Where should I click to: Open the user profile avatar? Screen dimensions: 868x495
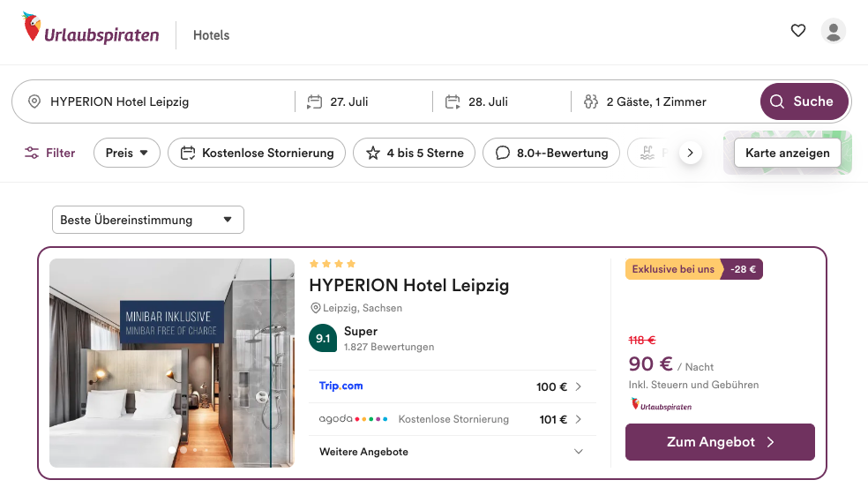point(833,31)
